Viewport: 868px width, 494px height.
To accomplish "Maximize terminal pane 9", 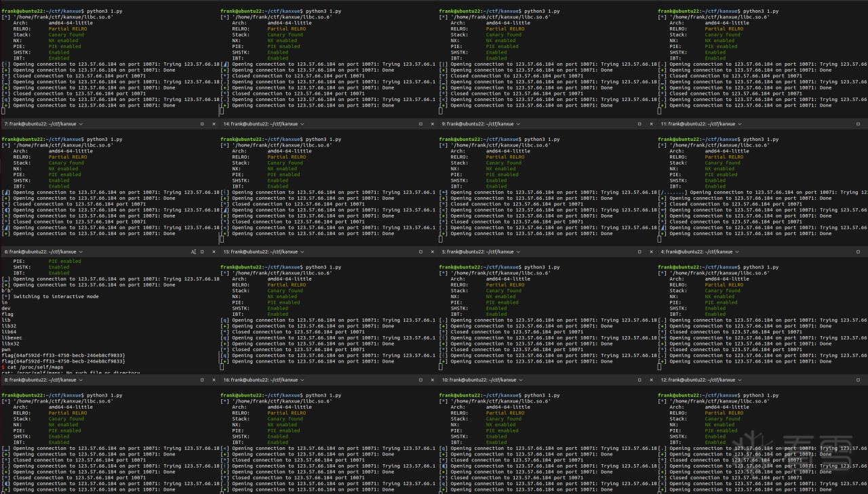I will 639,124.
